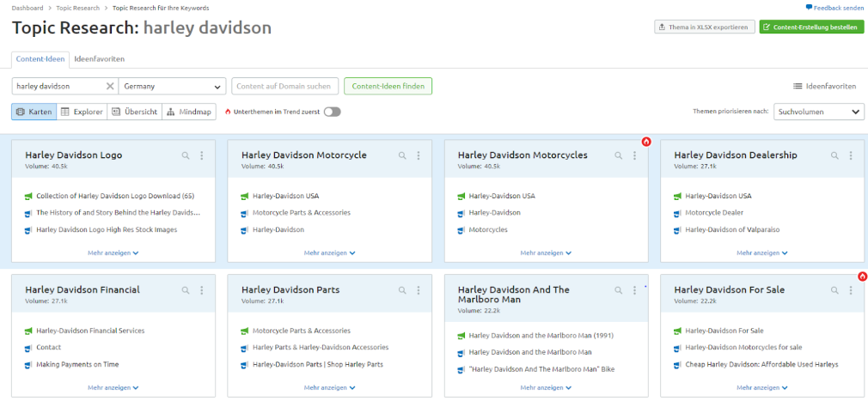Click Thema in XLSX exportieren button
The height and width of the screenshot is (401, 868).
704,27
